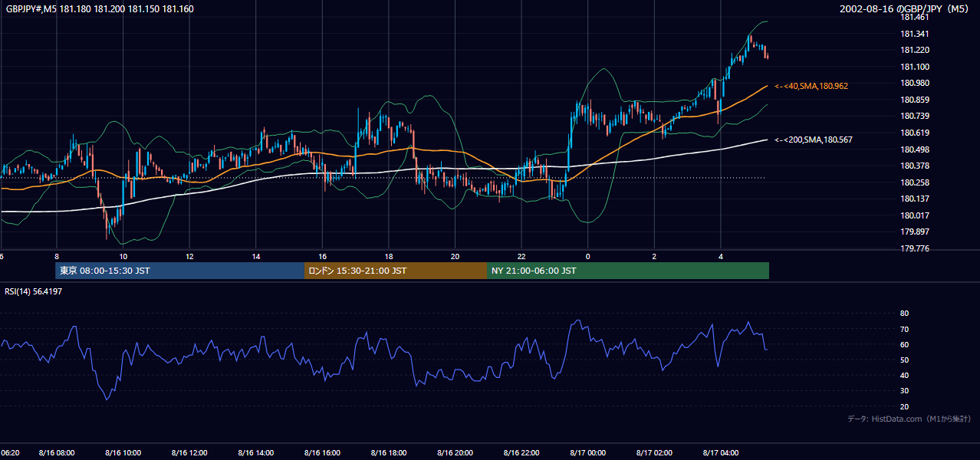Click RSI scale value 40
The width and height of the screenshot is (980, 460).
click(904, 376)
